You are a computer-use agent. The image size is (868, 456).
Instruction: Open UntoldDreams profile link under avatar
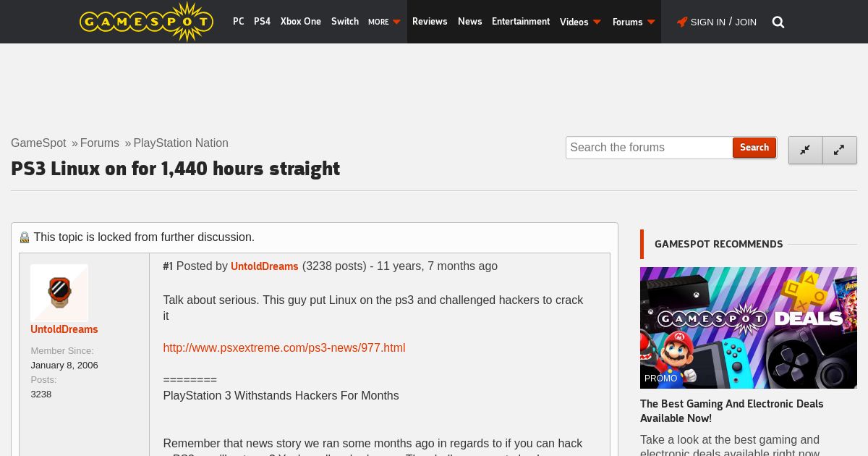(x=64, y=329)
